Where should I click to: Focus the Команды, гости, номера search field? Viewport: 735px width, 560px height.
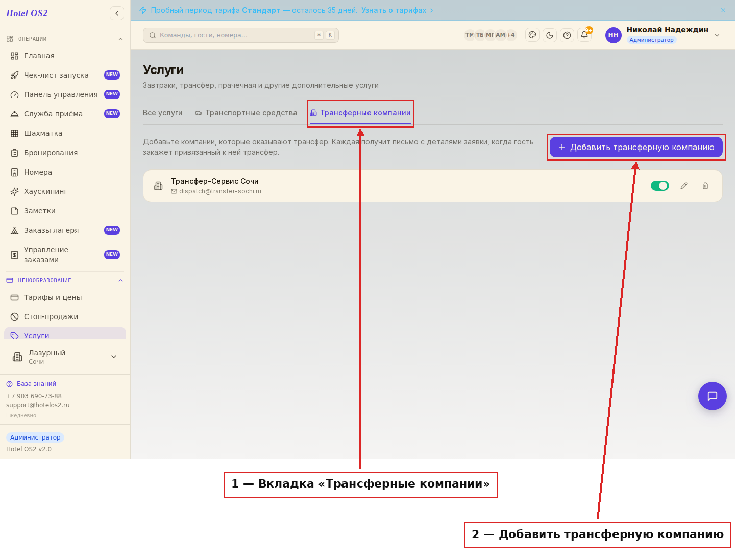click(241, 35)
